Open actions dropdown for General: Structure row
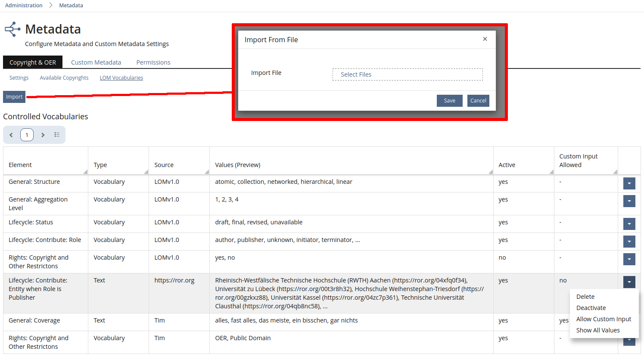Image resolution: width=644 pixels, height=363 pixels. pyautogui.click(x=629, y=183)
